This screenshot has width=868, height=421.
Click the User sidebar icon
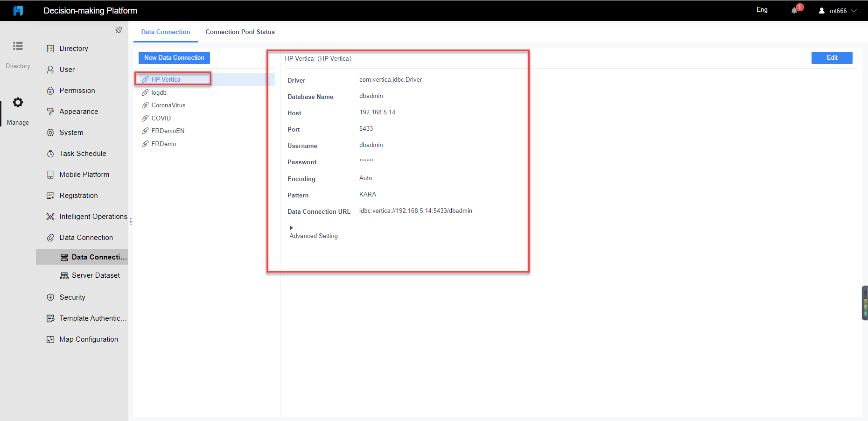coord(50,69)
